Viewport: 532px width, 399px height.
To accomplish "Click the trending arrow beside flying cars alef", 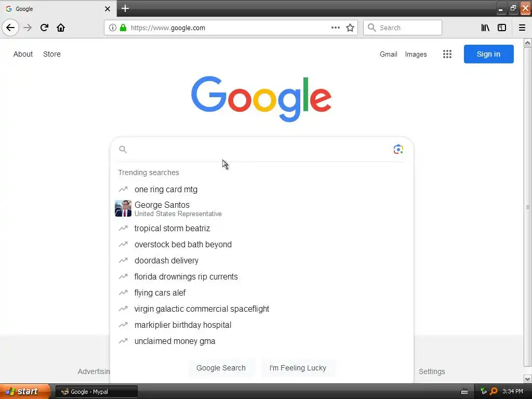I will (x=123, y=292).
